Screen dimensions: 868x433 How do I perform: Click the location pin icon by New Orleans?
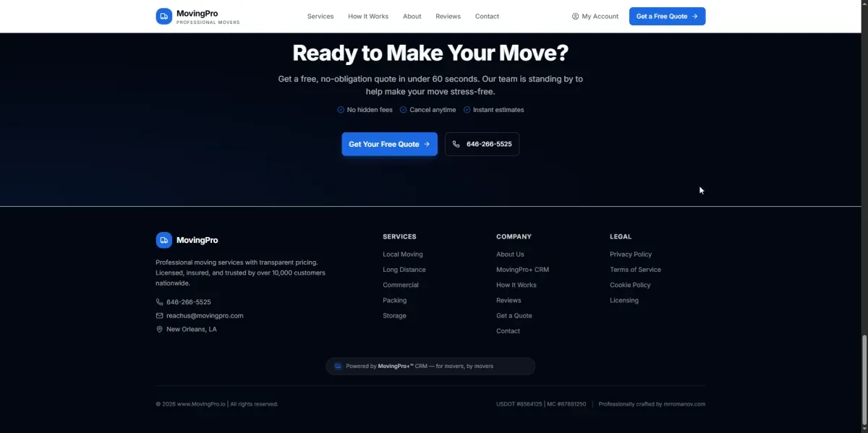(160, 330)
